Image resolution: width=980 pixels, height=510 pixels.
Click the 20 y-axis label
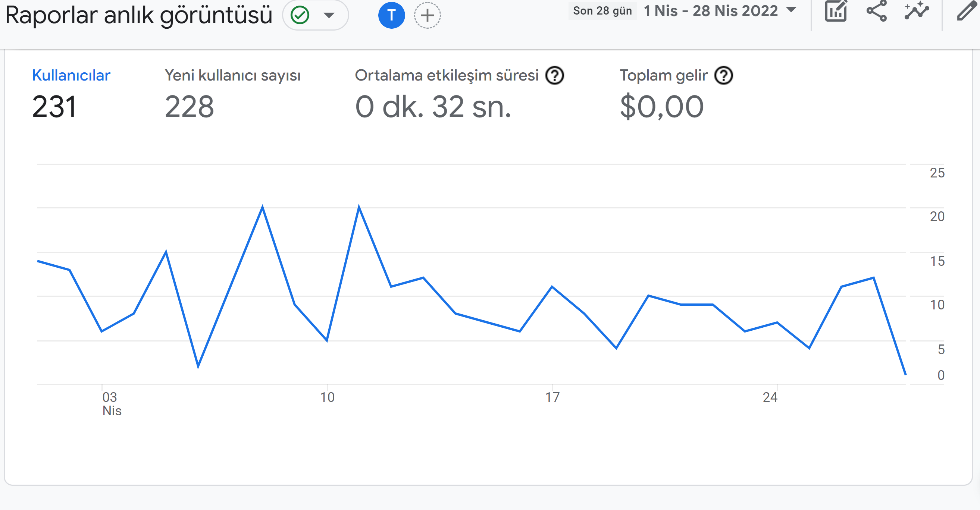[937, 216]
